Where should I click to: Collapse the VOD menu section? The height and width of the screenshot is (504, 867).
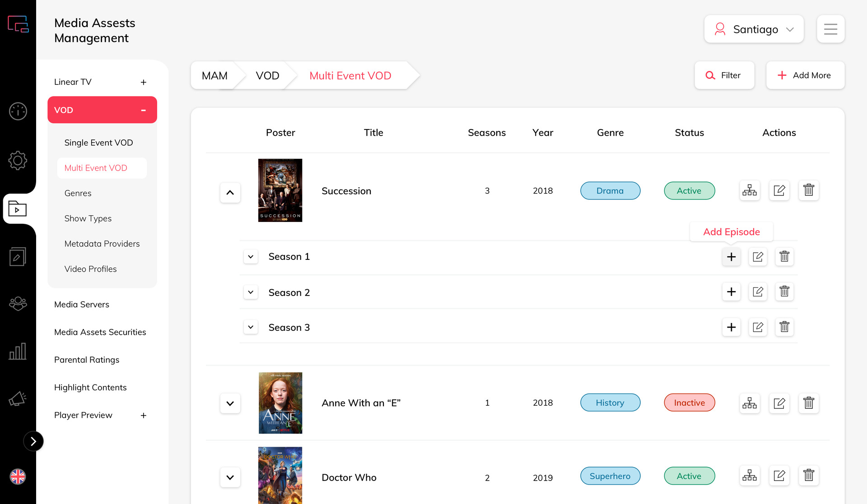[x=143, y=110]
